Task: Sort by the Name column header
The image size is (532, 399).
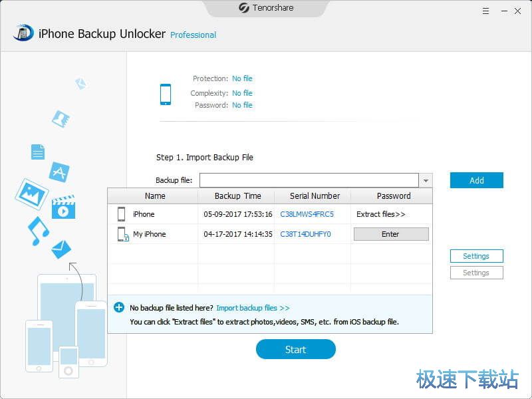Action: tap(154, 196)
